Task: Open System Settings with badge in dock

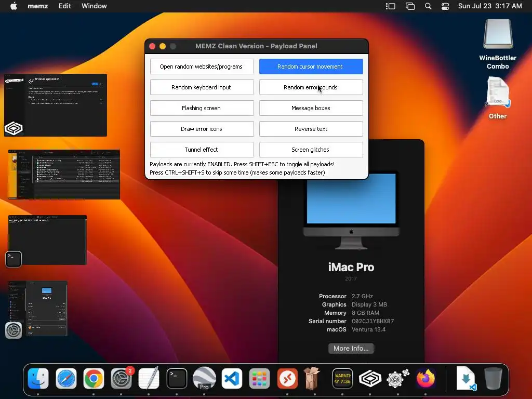Action: [x=122, y=378]
